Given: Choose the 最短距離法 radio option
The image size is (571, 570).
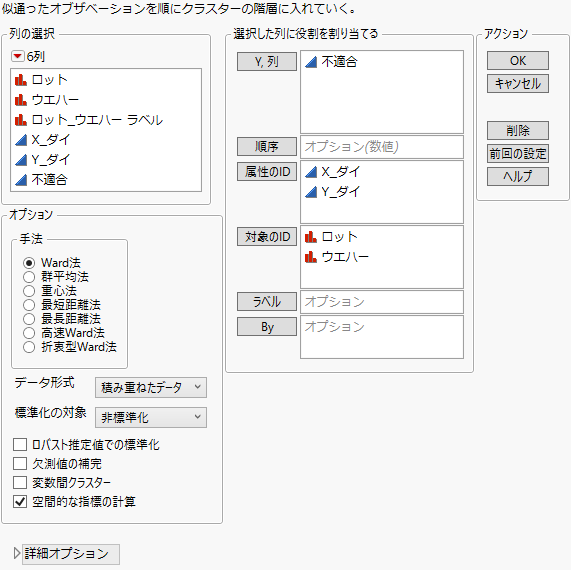Looking at the screenshot, I should tap(29, 305).
